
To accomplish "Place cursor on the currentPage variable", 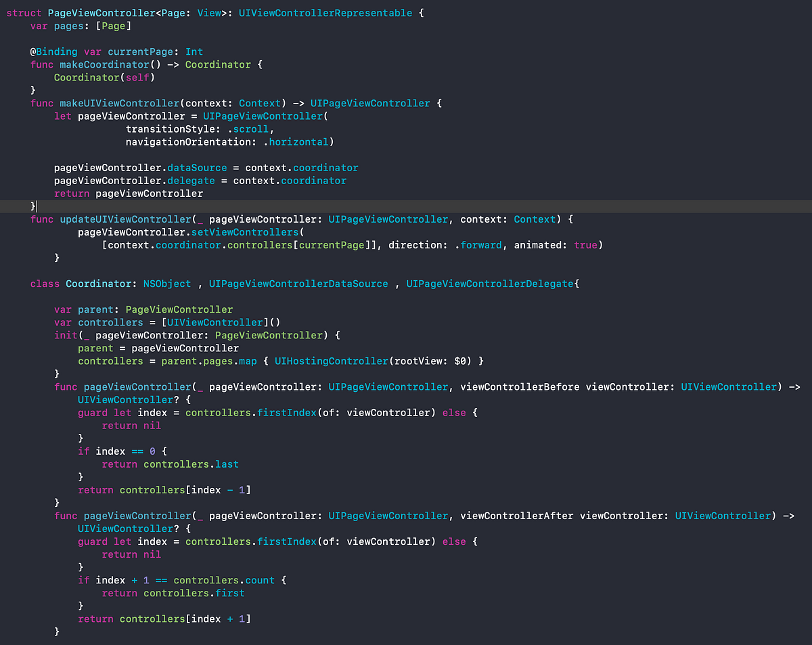I will pos(140,51).
